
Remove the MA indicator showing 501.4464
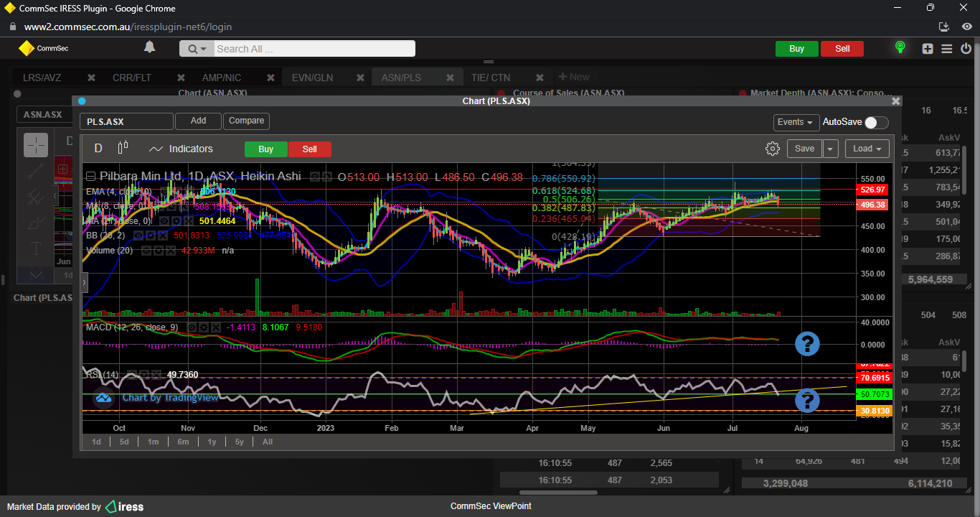tap(188, 221)
